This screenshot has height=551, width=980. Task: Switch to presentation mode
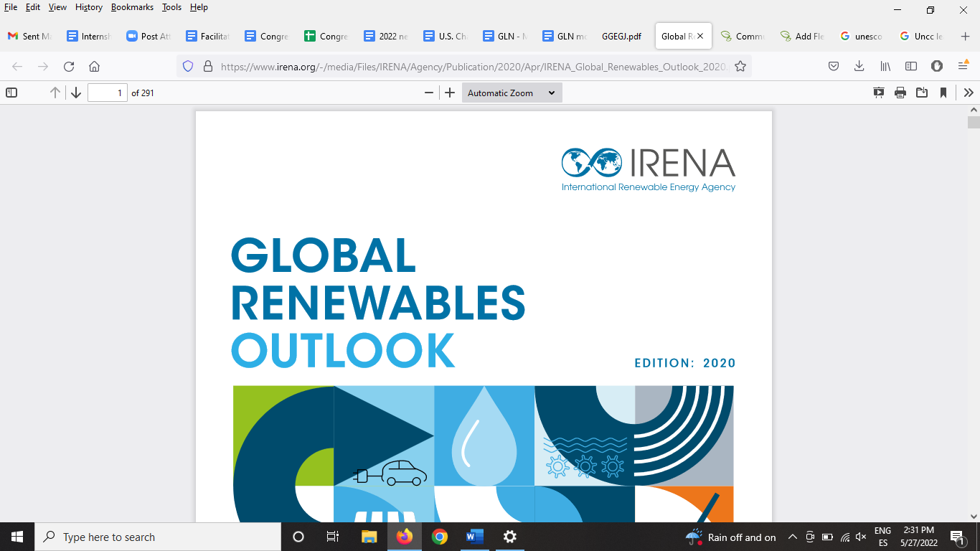click(x=879, y=93)
